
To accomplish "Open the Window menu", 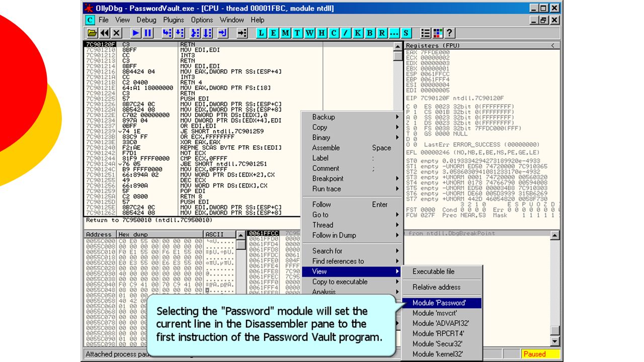I will point(232,20).
